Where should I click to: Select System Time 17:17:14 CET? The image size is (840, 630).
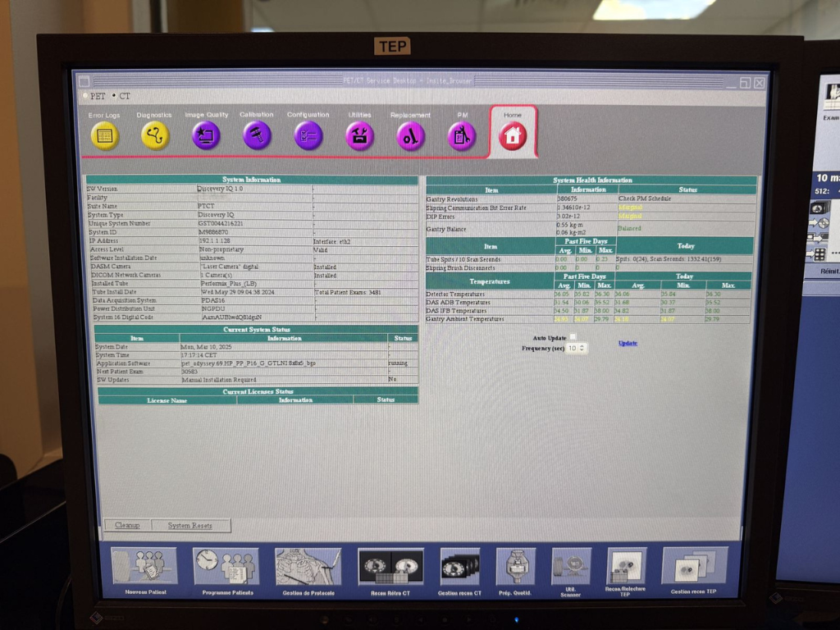pos(199,354)
